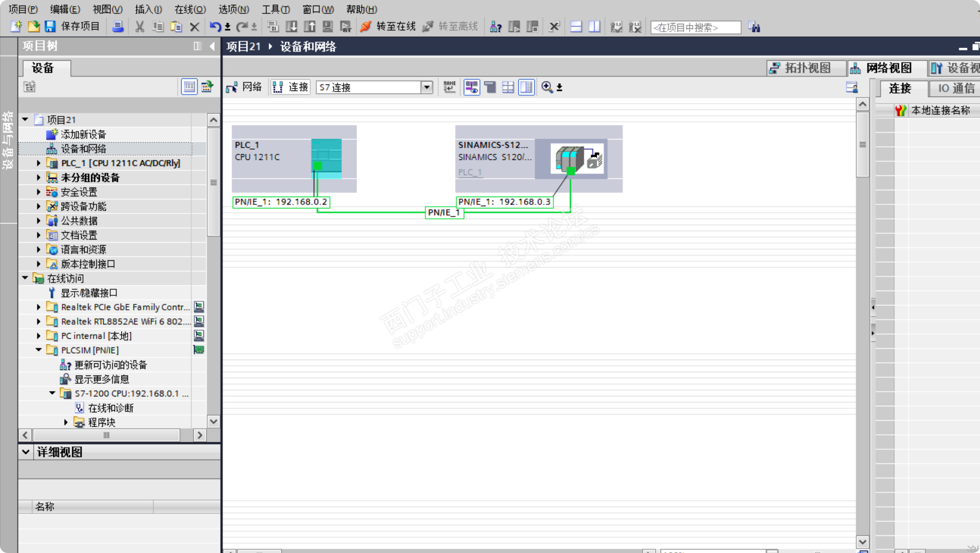
Task: Delete selection with the toolbar X icon
Action: 195,27
